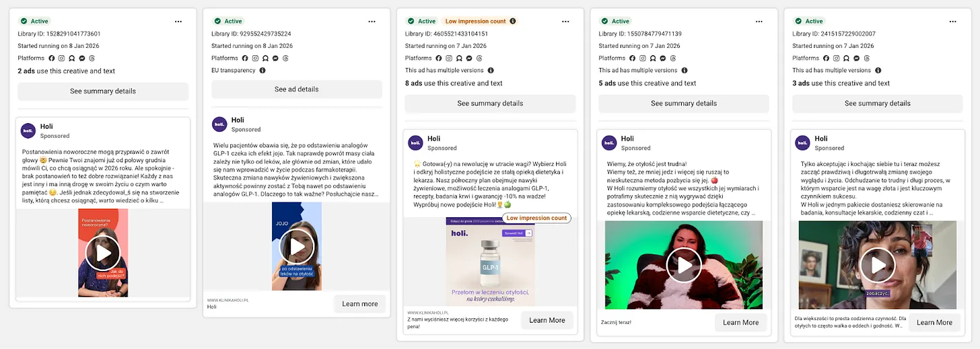Click Instagram platform icon on Library ID 1528291041773601 card
Viewport: 980px width, 349px height.
(62, 59)
